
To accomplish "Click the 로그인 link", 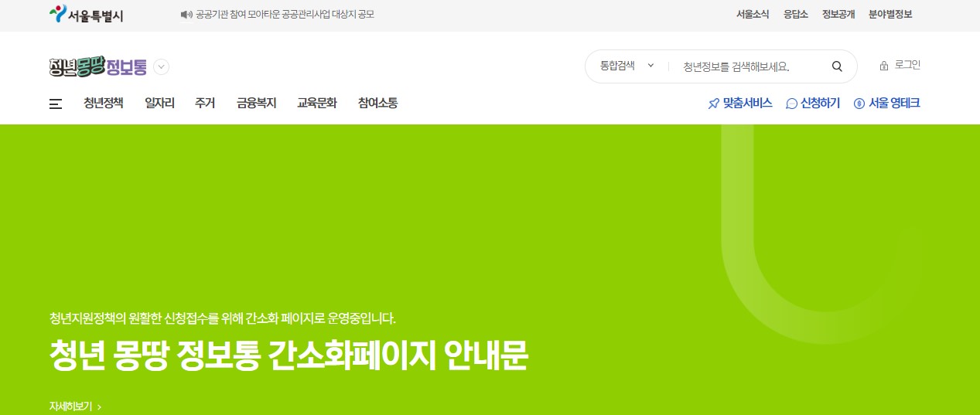I will coord(907,65).
